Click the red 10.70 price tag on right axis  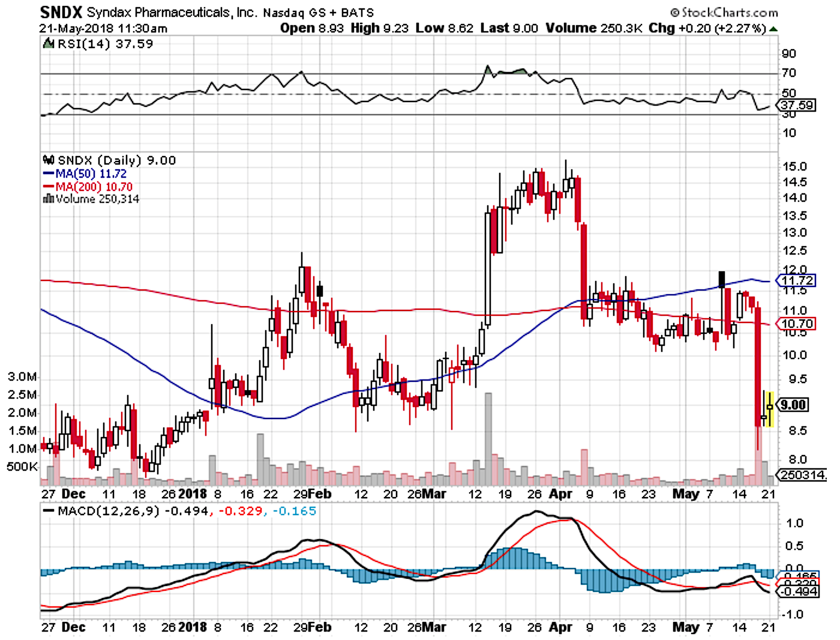click(796, 324)
